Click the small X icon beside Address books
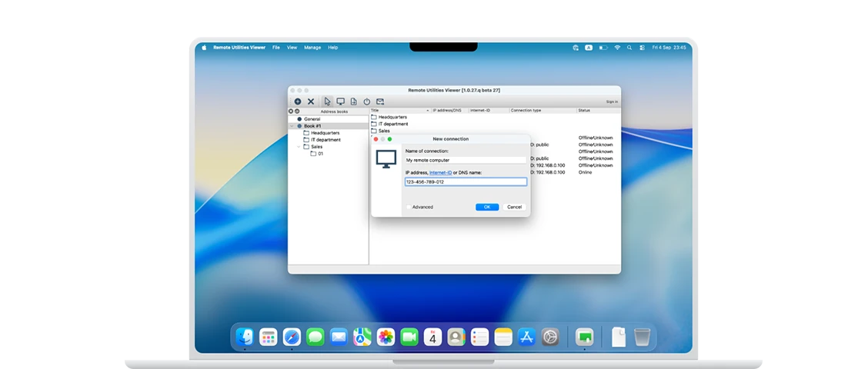868x369 pixels. point(291,111)
